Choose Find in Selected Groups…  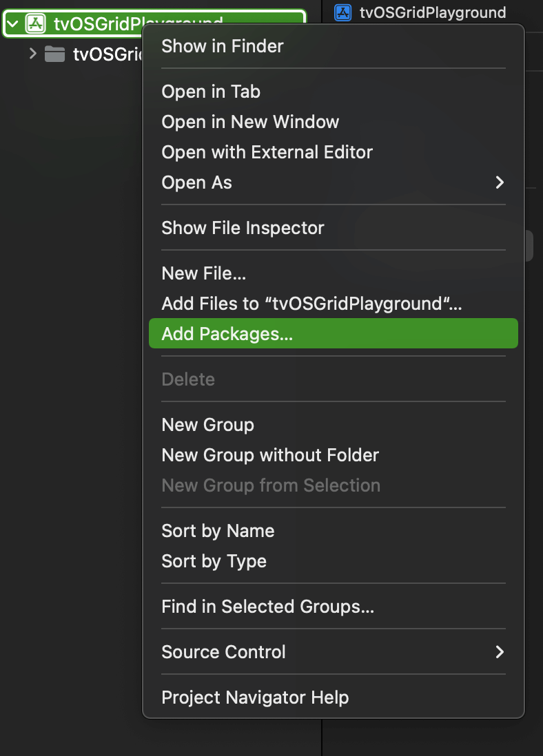point(333,607)
